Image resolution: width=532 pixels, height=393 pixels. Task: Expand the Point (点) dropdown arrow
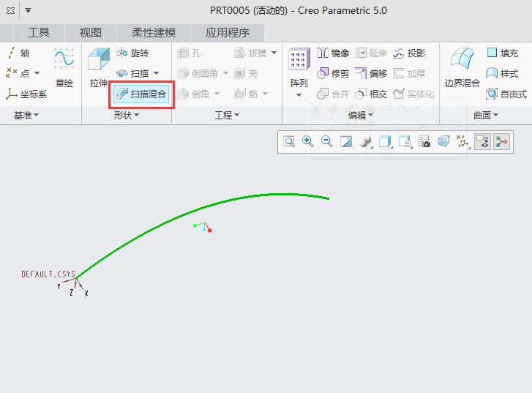coord(37,73)
